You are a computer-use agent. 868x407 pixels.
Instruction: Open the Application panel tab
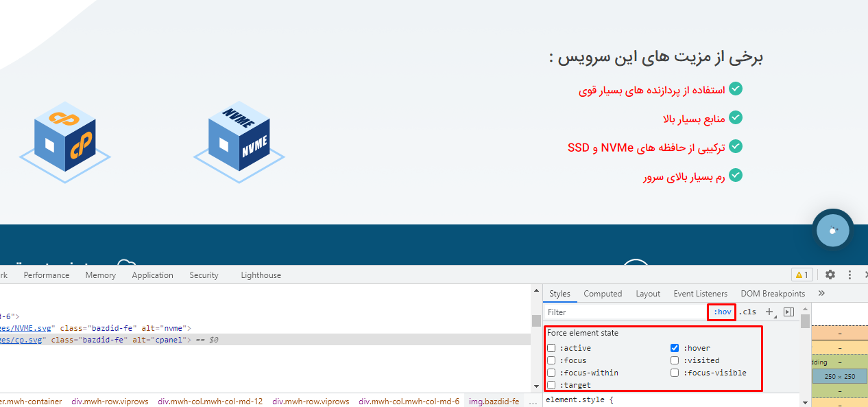(153, 275)
